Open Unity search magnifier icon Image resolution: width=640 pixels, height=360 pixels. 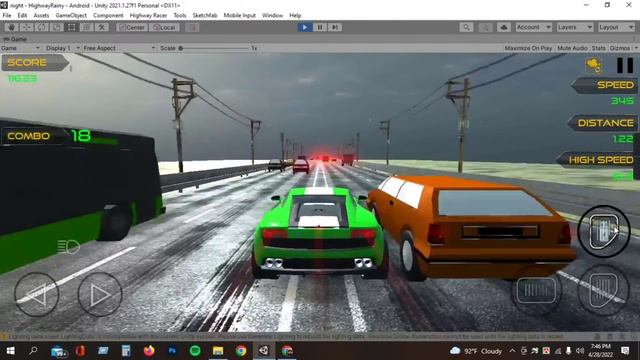pyautogui.click(x=466, y=27)
